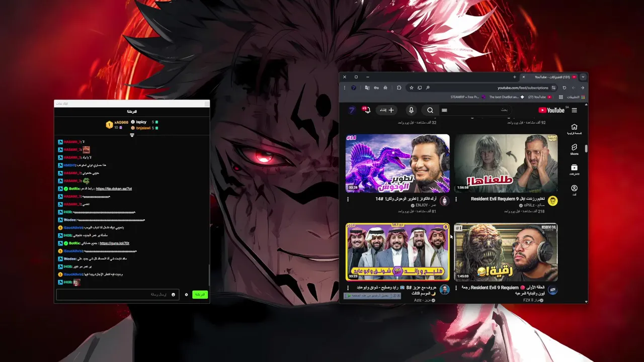
Task: Click the translate extension icon in the toolbar
Action: click(367, 87)
